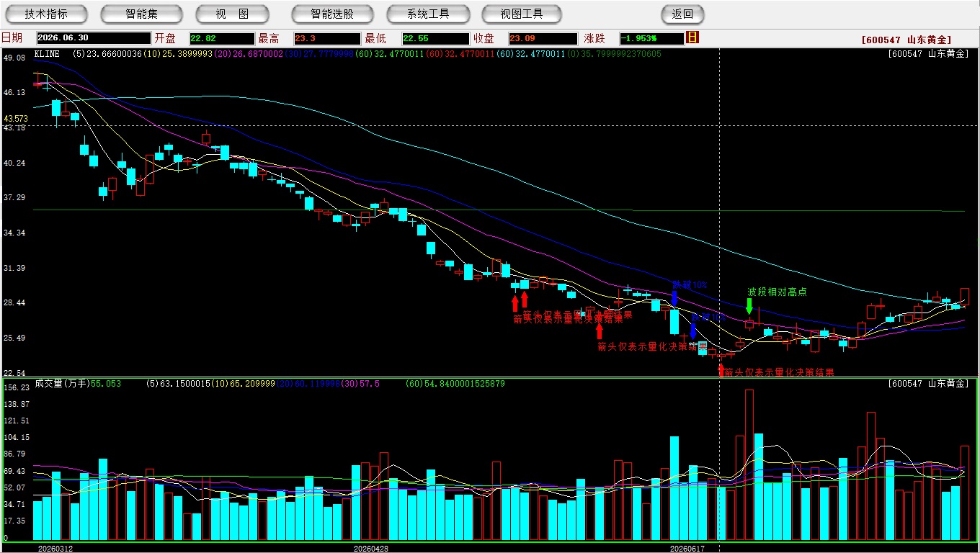
Task: Open the 视图工具 button
Action: point(523,14)
